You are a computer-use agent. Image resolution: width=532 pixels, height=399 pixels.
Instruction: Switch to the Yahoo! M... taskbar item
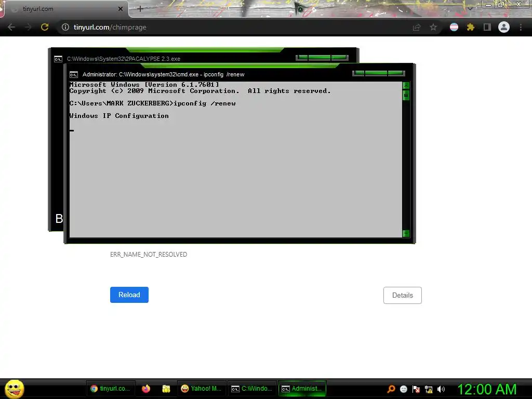[201, 389]
